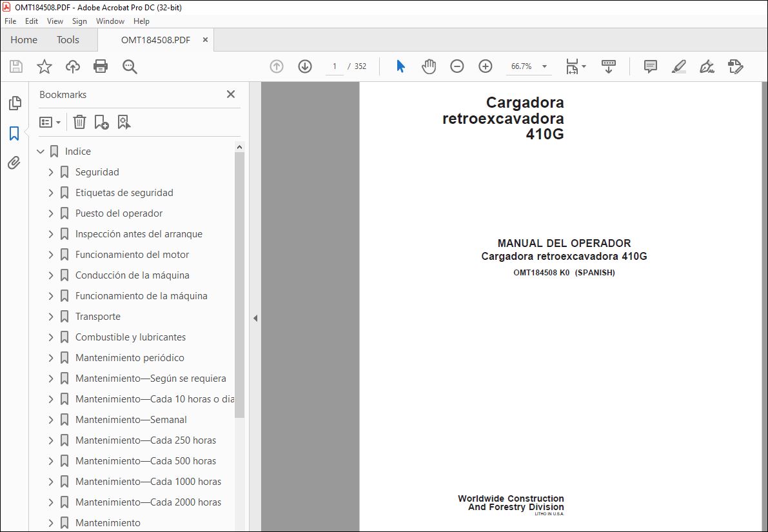Viewport: 768px width, 532px height.
Task: Select Mantenimiento—Cada 500 horas bookmark
Action: click(146, 461)
